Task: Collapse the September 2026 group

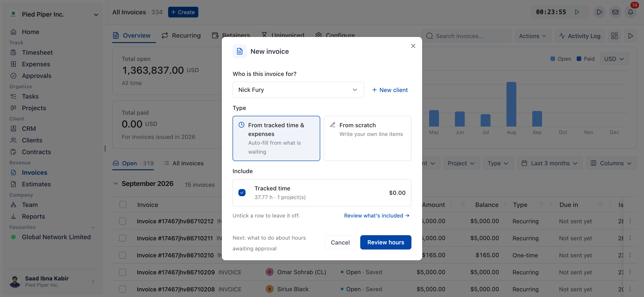Action: click(116, 184)
